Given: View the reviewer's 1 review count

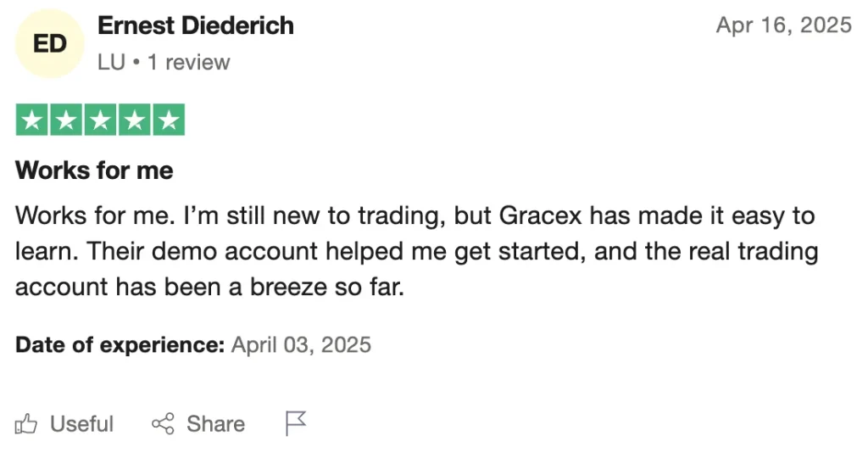Looking at the screenshot, I should [188, 63].
